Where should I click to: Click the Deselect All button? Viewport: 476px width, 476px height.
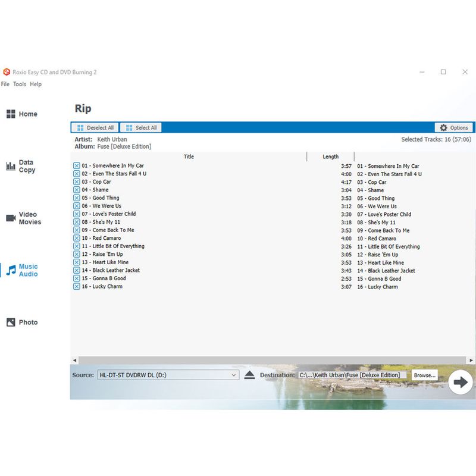coord(95,127)
